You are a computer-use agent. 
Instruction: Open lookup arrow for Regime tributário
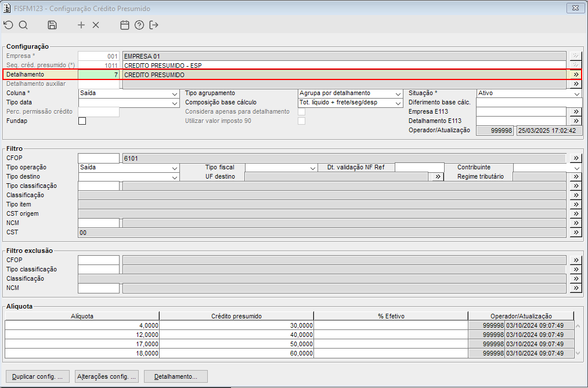(x=576, y=176)
